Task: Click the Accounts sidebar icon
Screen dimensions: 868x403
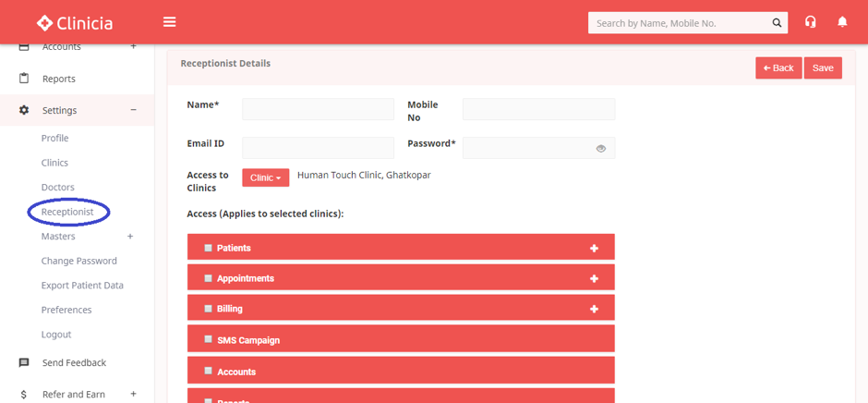Action: click(24, 47)
